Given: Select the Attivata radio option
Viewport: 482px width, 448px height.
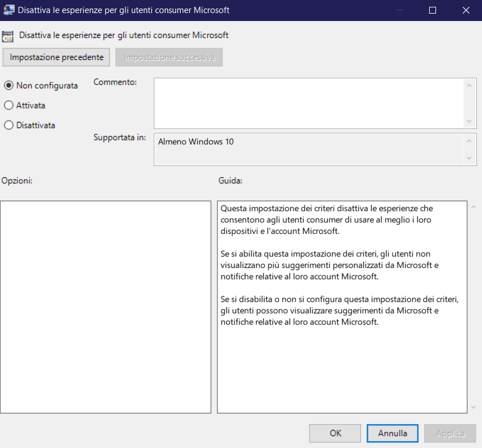Looking at the screenshot, I should (x=9, y=106).
